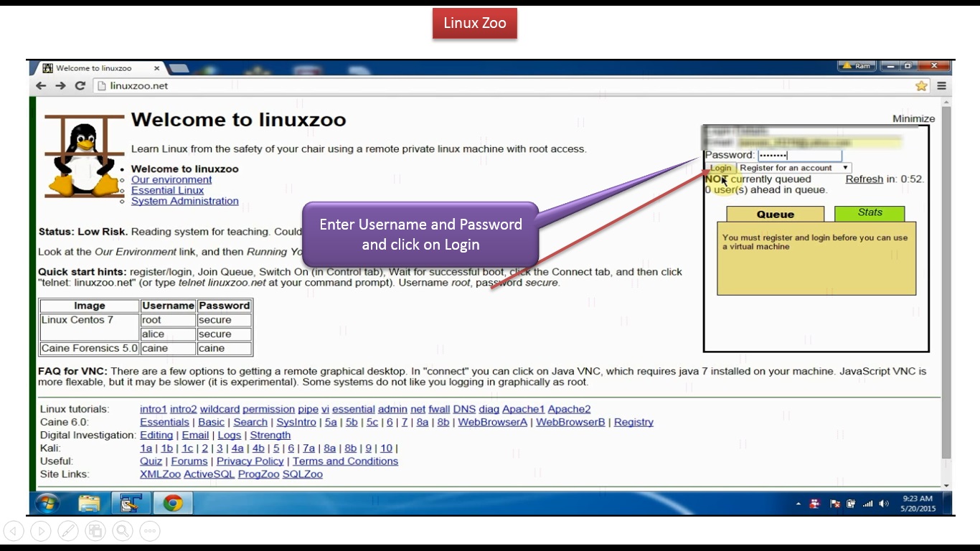Click the see-all-slides slideshow icon
Screen dimensions: 980x551
(95, 531)
